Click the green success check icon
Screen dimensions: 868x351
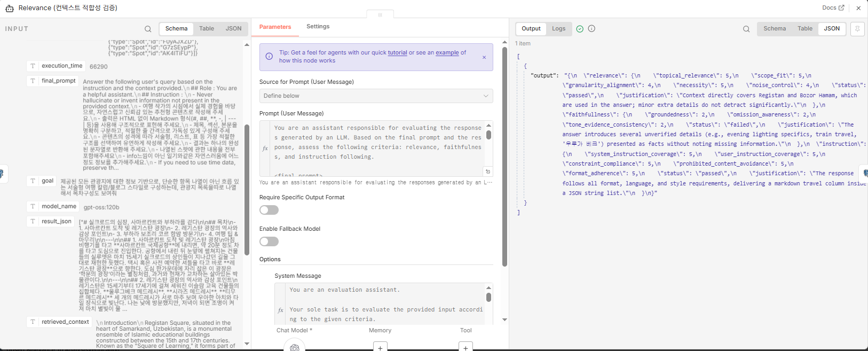pyautogui.click(x=580, y=29)
